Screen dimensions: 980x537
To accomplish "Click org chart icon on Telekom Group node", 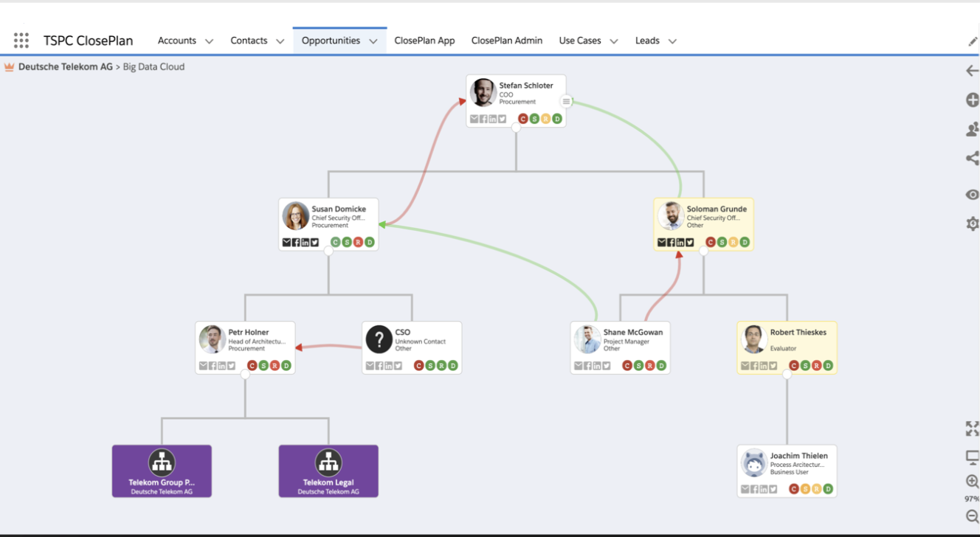I will [x=162, y=462].
